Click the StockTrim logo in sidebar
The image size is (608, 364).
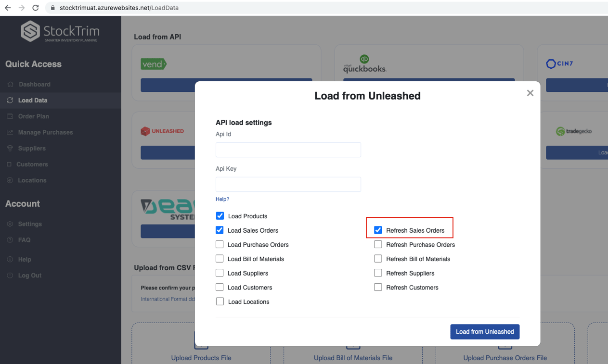pyautogui.click(x=60, y=32)
